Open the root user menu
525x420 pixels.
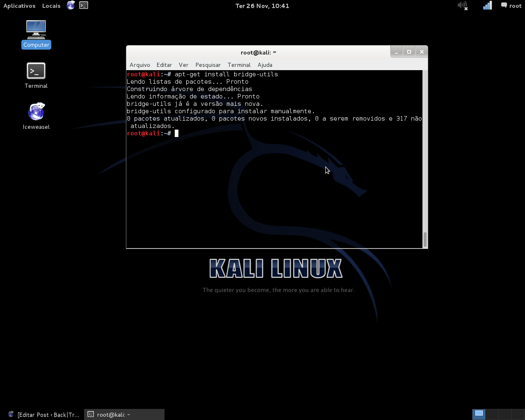(511, 6)
